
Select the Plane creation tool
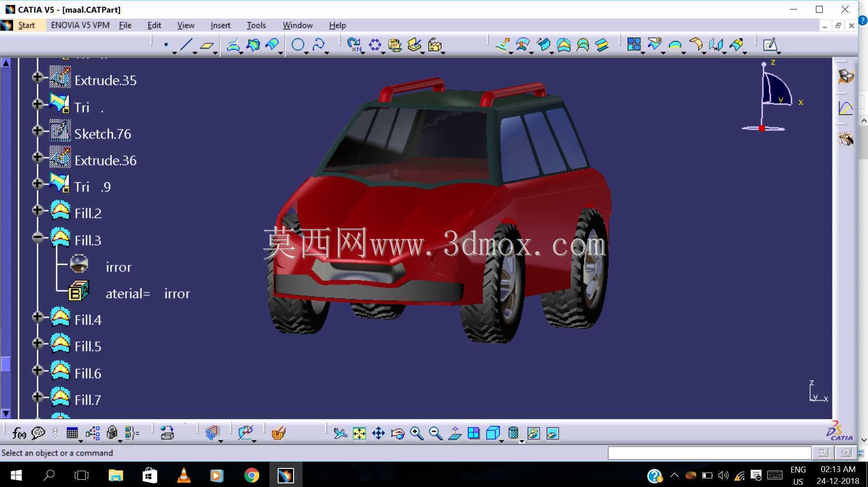click(207, 44)
